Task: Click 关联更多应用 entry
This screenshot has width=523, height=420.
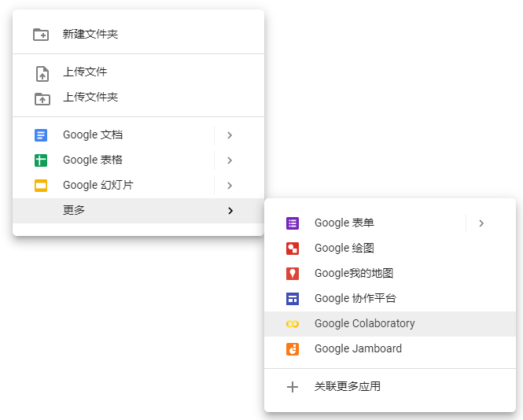Action: tap(390, 387)
